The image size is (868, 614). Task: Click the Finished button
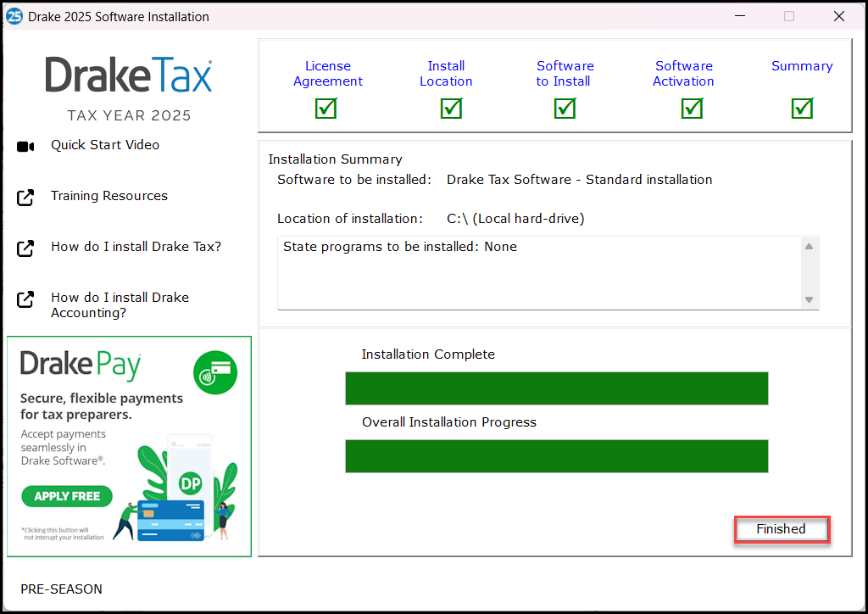point(781,528)
